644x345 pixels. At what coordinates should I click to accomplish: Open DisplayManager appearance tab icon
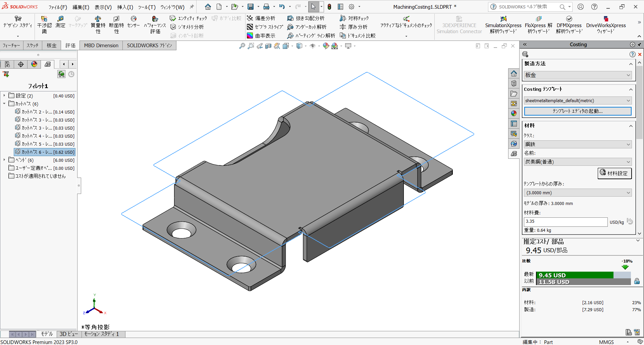(x=34, y=64)
